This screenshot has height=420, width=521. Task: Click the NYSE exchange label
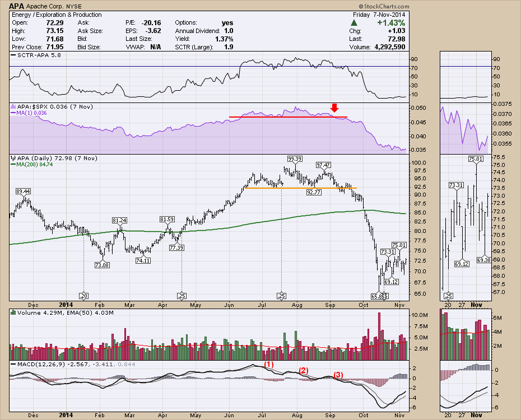pos(73,6)
